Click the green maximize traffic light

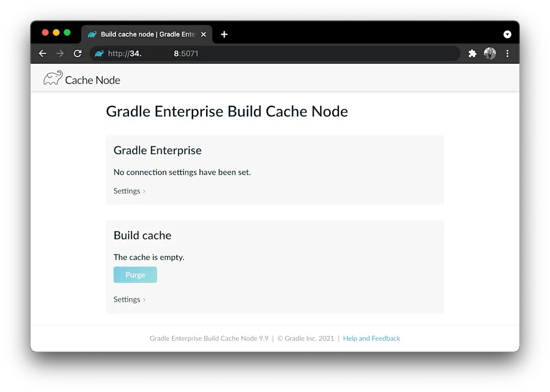point(67,32)
